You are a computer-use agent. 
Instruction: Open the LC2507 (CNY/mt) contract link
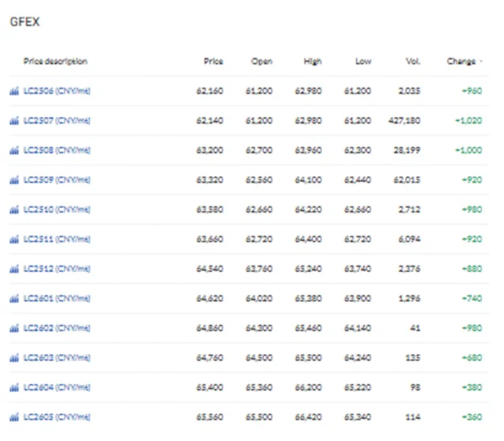click(x=57, y=120)
